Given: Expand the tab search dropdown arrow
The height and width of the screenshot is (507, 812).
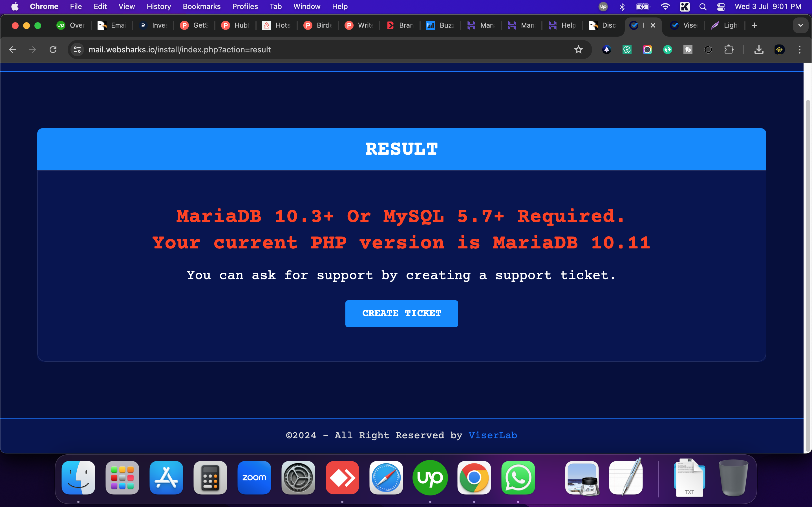Looking at the screenshot, I should pos(801,25).
